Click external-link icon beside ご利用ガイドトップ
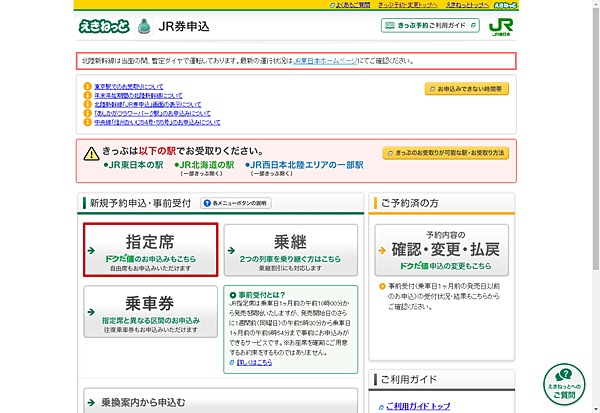Screen dimensions: 600x413 (x=381, y=407)
